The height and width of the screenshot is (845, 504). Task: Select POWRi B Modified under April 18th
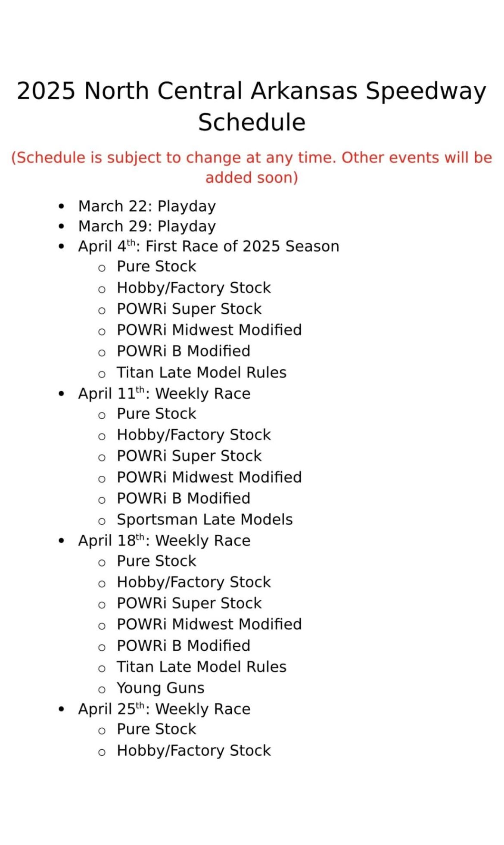point(184,646)
